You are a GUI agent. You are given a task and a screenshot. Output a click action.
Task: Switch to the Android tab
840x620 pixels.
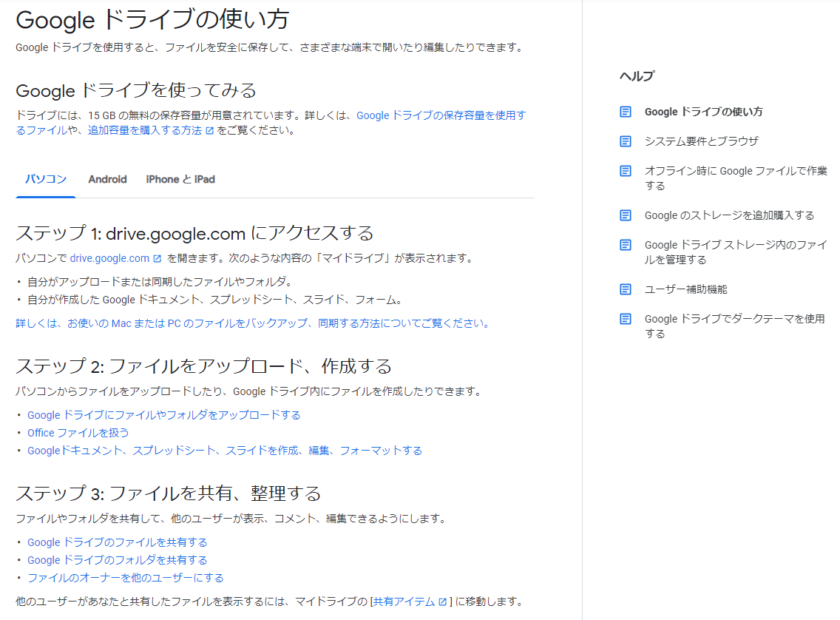point(108,179)
